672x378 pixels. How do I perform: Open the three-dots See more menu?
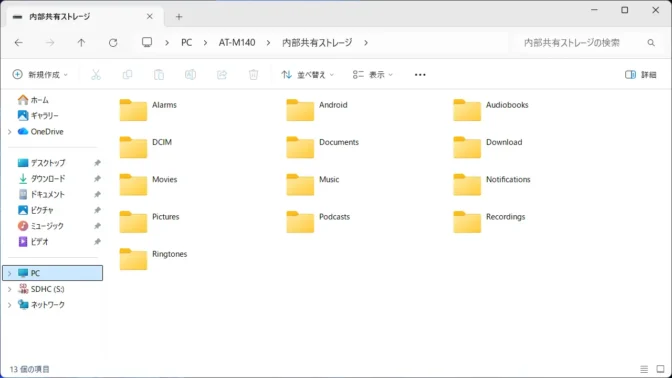pyautogui.click(x=420, y=75)
